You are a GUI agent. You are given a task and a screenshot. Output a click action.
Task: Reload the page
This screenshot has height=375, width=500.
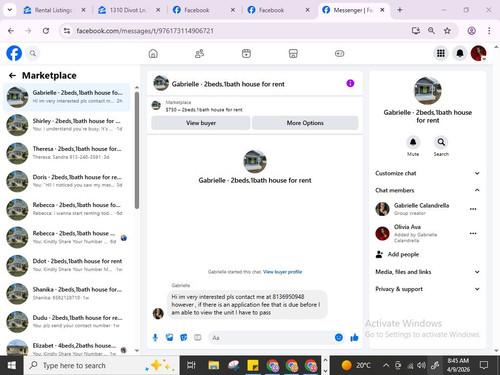pyautogui.click(x=46, y=31)
